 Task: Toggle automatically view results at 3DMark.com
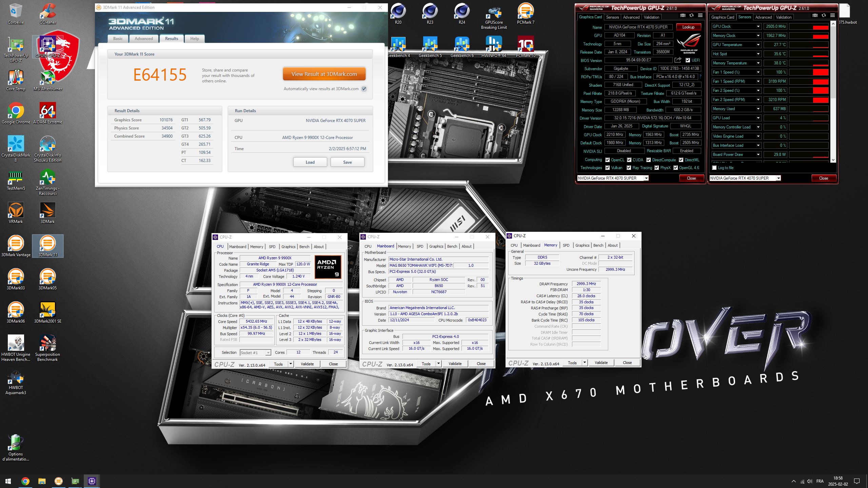[x=364, y=89]
